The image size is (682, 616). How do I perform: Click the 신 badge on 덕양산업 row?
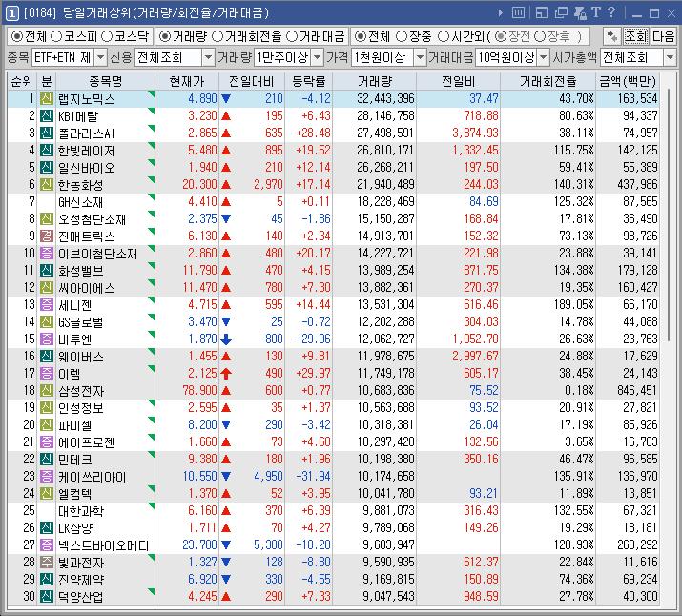47,596
